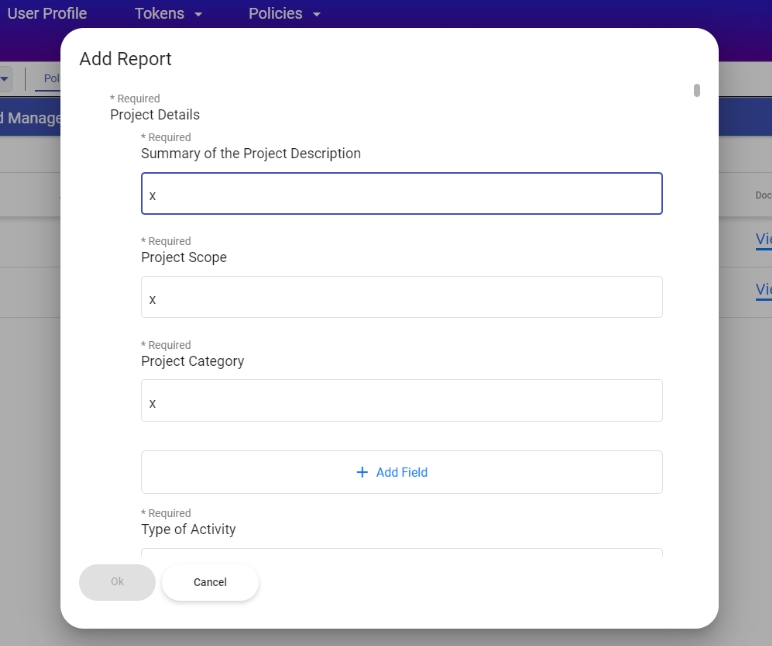Image resolution: width=772 pixels, height=646 pixels.
Task: Click the Policies menu caret arrow
Action: click(317, 15)
